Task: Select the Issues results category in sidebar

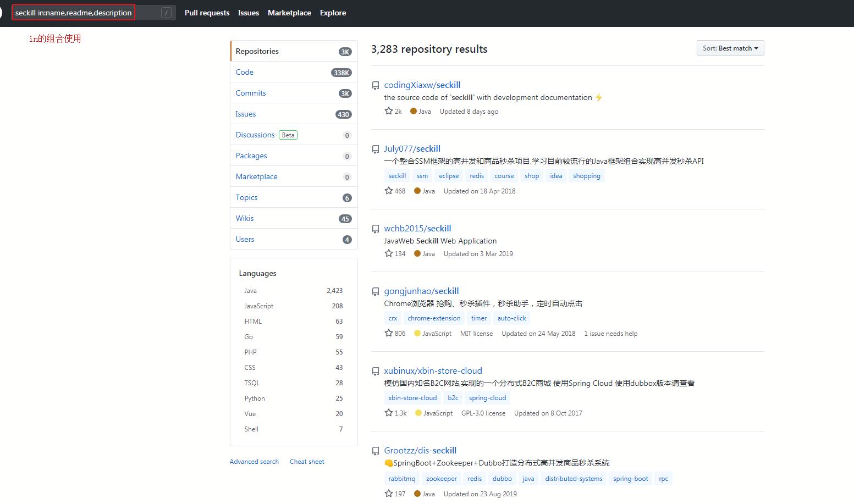Action: point(294,114)
